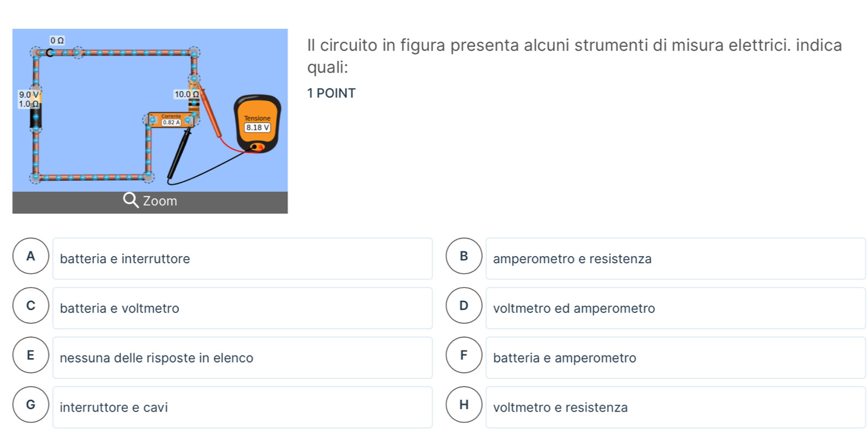Screen dimensions: 868x445
Task: Click the orange Tensione voltmeter in image
Action: pos(257,124)
